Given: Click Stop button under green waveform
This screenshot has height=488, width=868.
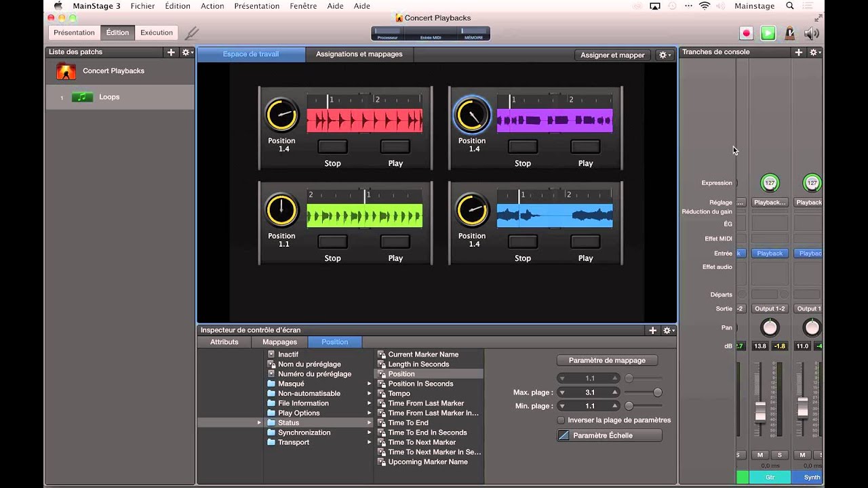Looking at the screenshot, I should 332,241.
